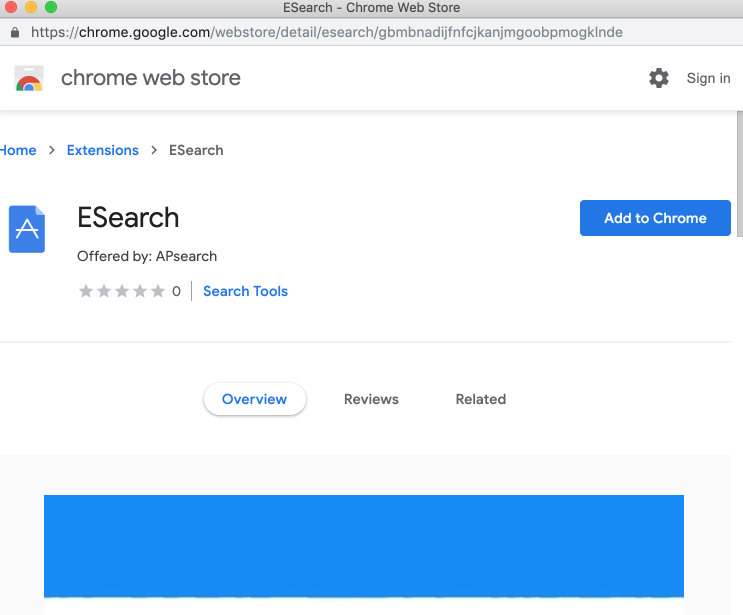Switch to the Reviews tab
The width and height of the screenshot is (743, 615).
tap(371, 399)
